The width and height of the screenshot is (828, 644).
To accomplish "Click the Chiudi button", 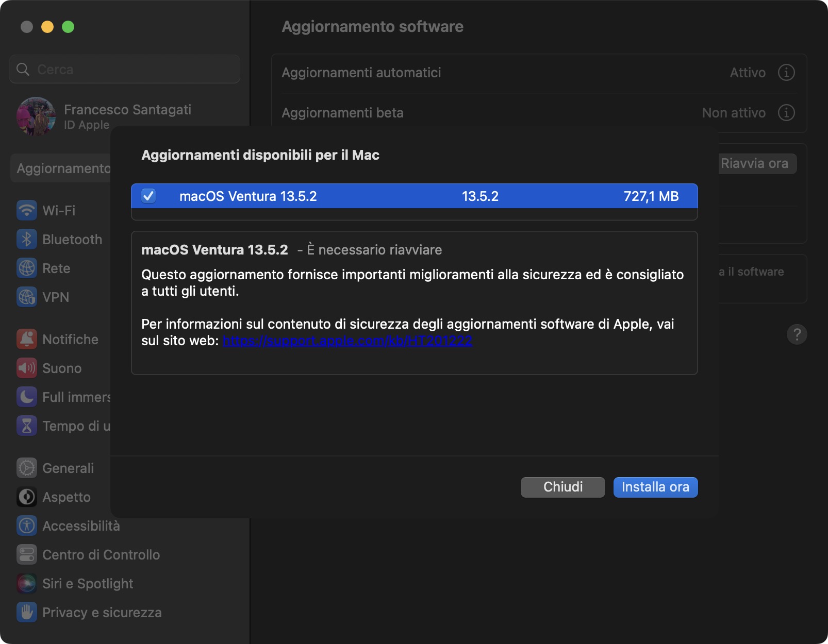I will (x=563, y=487).
